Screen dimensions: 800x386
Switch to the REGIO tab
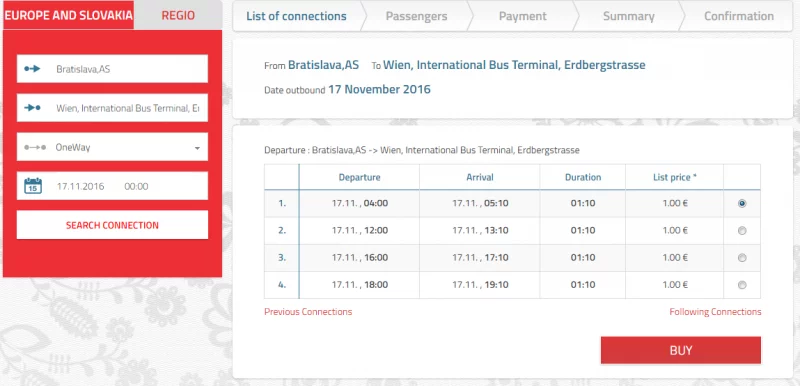178,15
